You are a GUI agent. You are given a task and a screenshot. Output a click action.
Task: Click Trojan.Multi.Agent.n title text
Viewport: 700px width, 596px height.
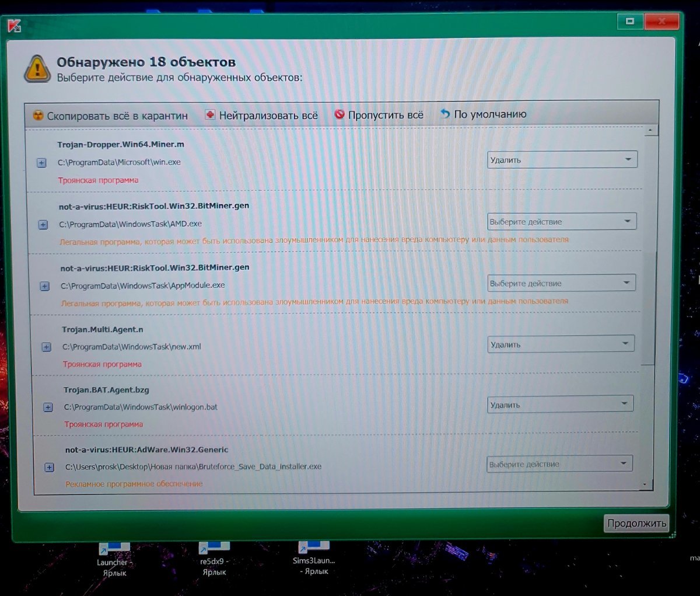103,329
